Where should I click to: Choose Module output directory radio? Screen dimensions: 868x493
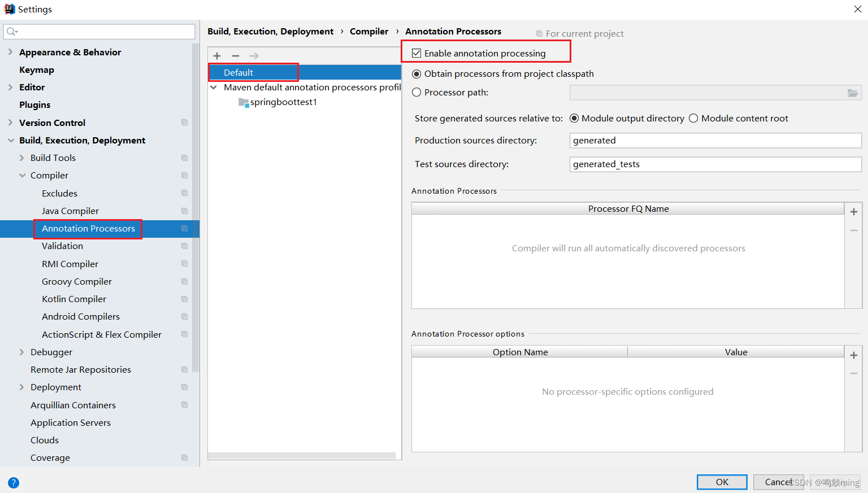574,119
